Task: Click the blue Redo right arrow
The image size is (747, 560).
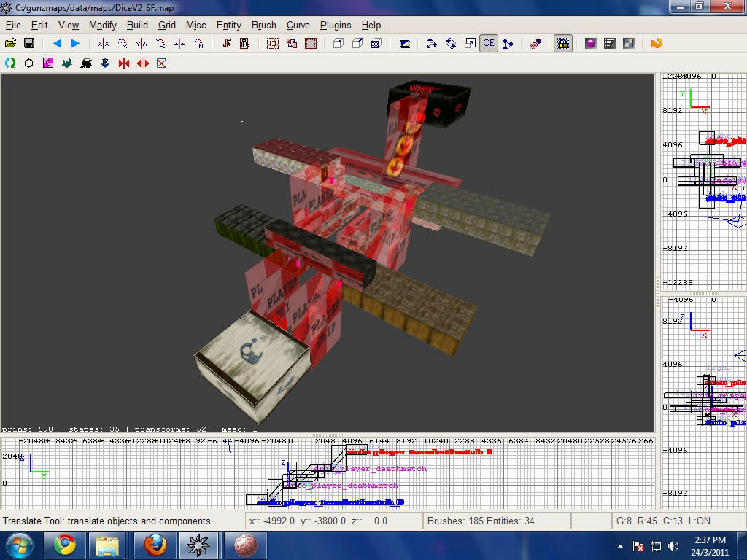Action: click(x=75, y=44)
